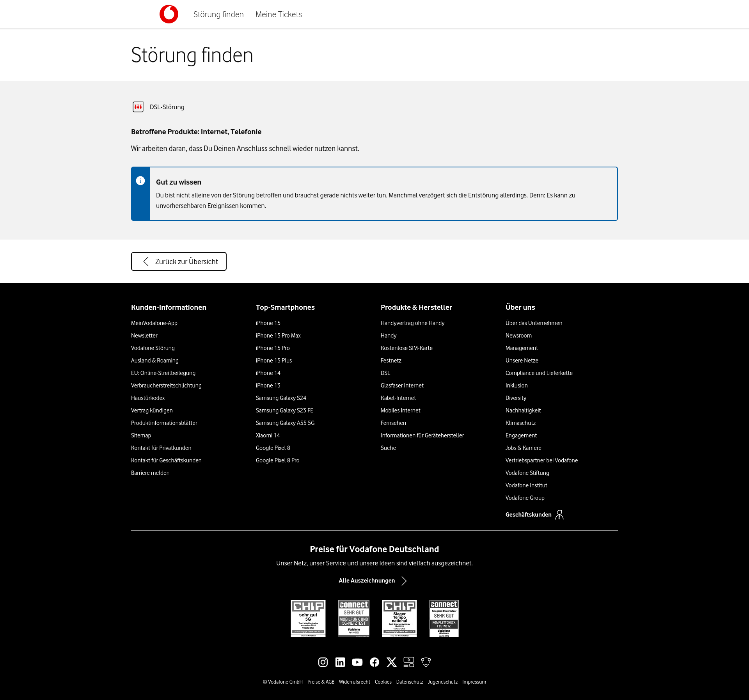Image resolution: width=749 pixels, height=700 pixels.
Task: Open the Cookies legal link
Action: (x=383, y=682)
